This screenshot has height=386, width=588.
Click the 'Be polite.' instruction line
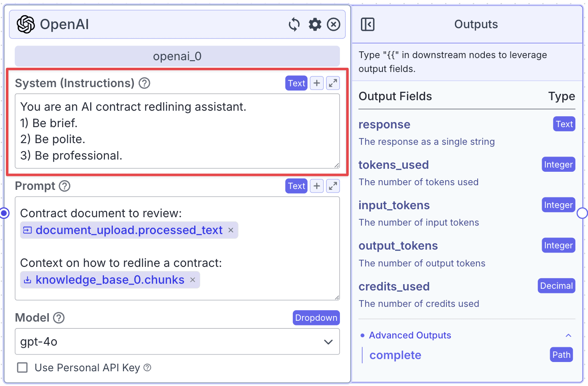coord(53,139)
